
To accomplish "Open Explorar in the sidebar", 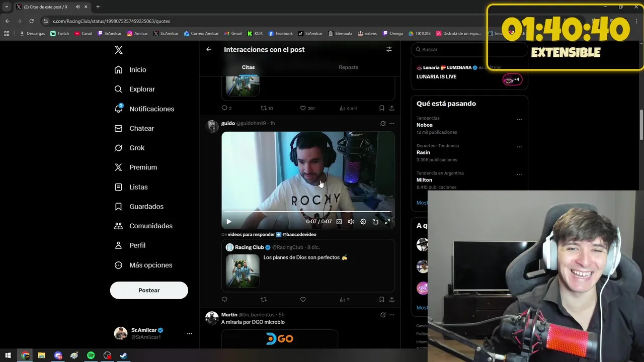I will coord(134,89).
